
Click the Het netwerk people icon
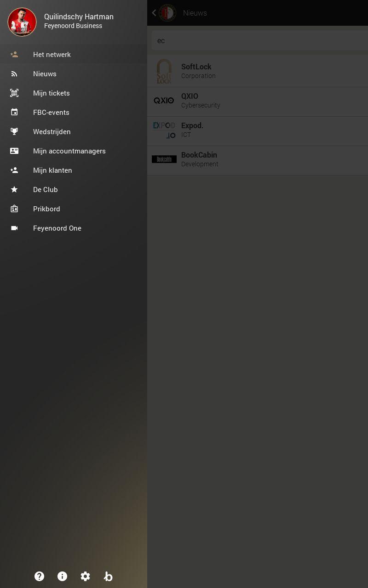pyautogui.click(x=14, y=55)
